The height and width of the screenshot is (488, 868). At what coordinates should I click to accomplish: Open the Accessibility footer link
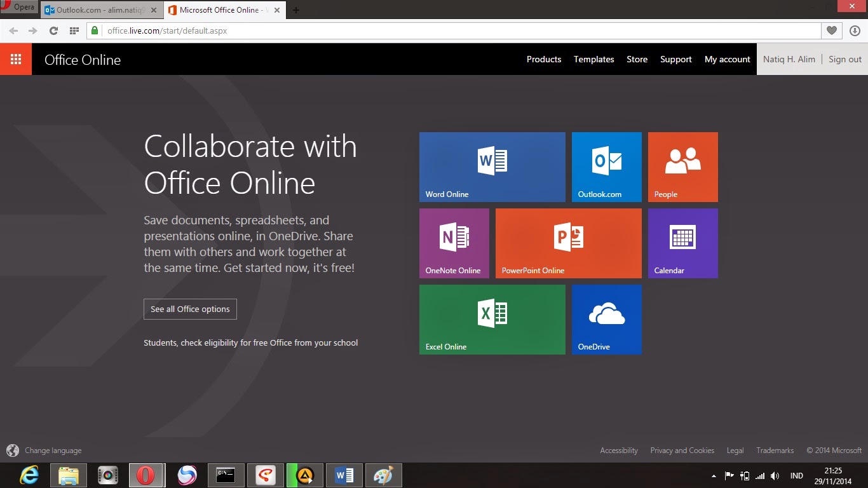click(619, 451)
